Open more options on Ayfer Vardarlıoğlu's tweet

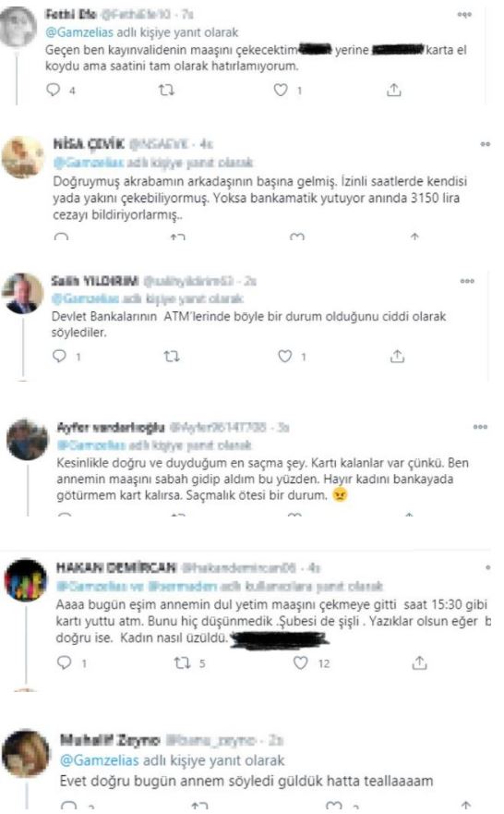click(480, 427)
